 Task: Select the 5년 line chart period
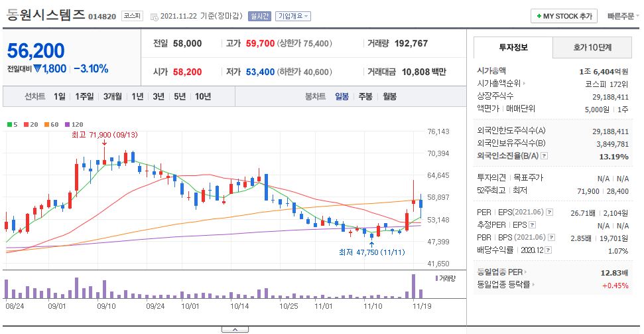click(180, 97)
